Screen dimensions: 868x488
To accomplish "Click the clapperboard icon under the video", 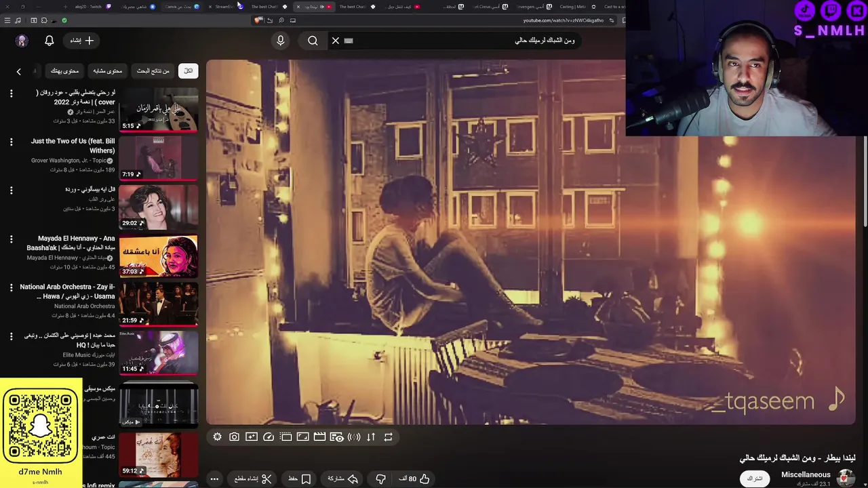I will click(319, 437).
